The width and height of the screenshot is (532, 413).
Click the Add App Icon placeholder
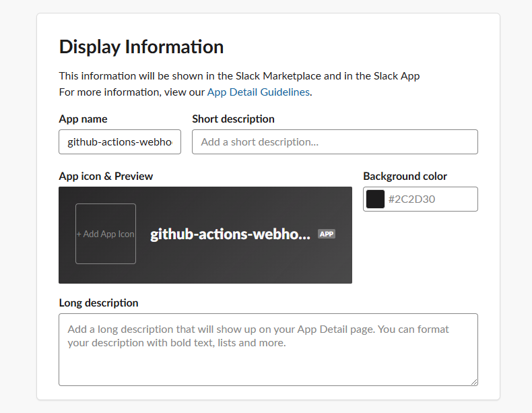106,234
